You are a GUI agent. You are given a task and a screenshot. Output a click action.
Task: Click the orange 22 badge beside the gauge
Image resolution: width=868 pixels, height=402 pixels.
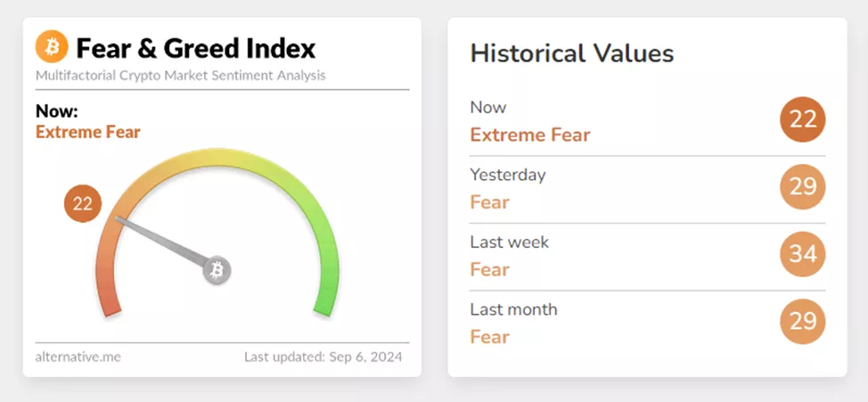[x=83, y=204]
